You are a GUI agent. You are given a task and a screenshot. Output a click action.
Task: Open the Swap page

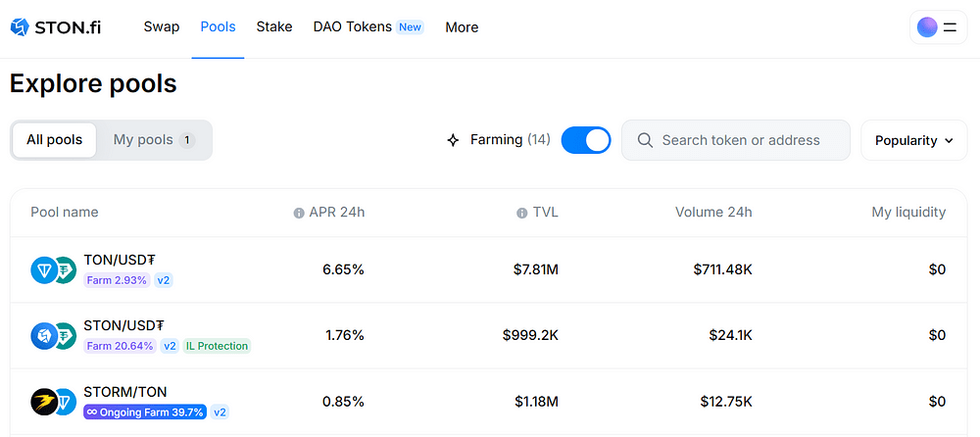162,26
